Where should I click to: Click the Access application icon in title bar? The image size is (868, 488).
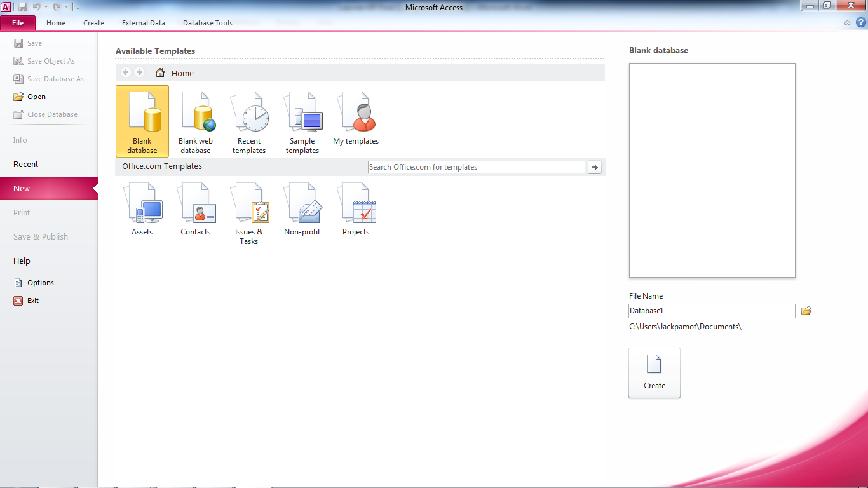coord(6,7)
